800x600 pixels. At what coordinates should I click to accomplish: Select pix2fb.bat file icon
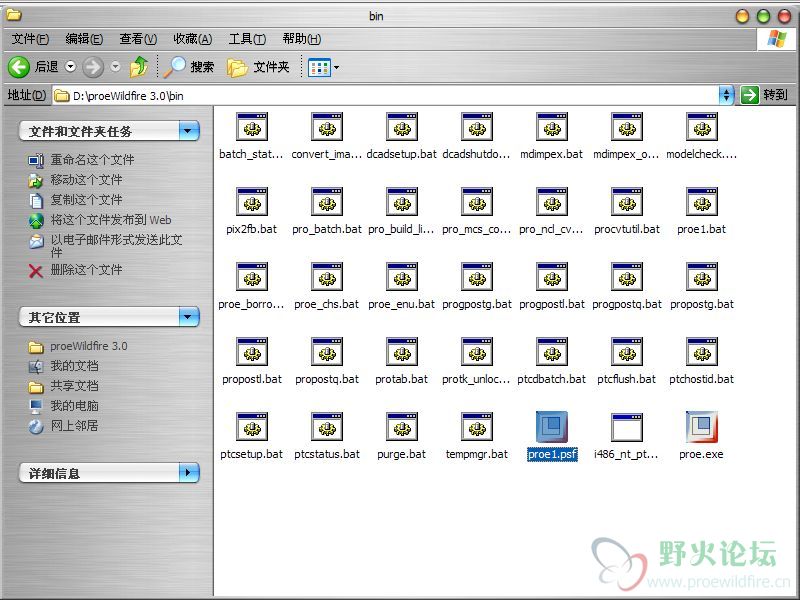point(252,202)
